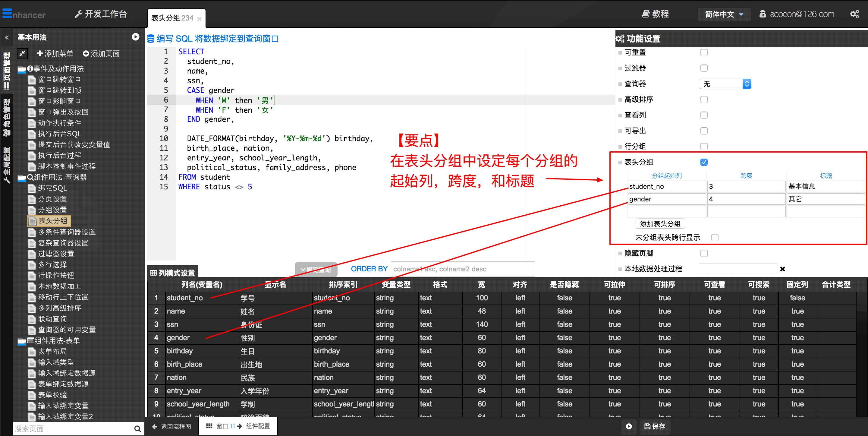The height and width of the screenshot is (436, 868).
Task: Click the settings gears icon top right
Action: click(x=854, y=14)
